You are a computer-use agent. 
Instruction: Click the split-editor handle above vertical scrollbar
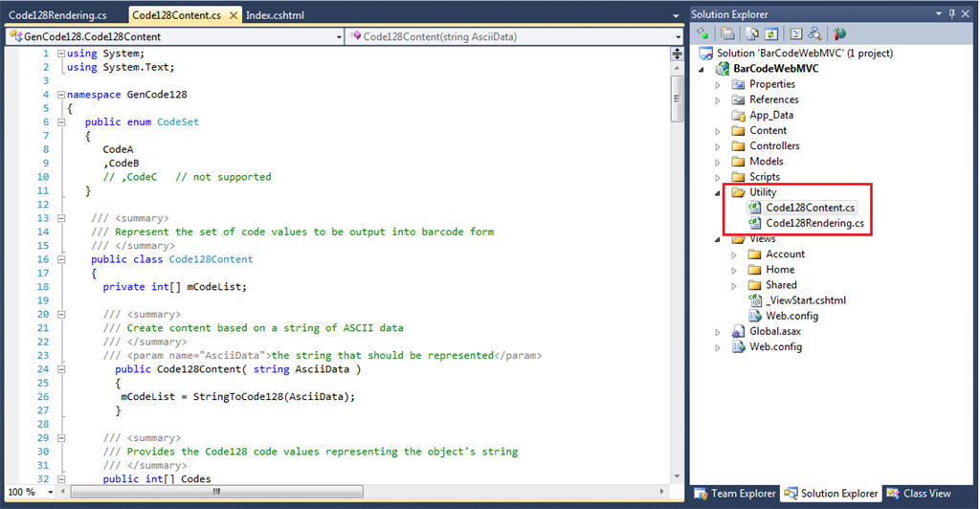click(677, 54)
